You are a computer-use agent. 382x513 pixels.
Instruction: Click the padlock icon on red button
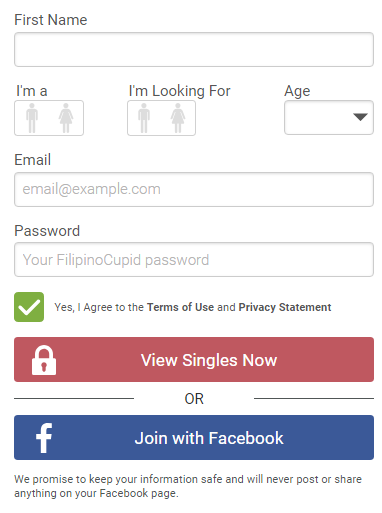(x=44, y=360)
